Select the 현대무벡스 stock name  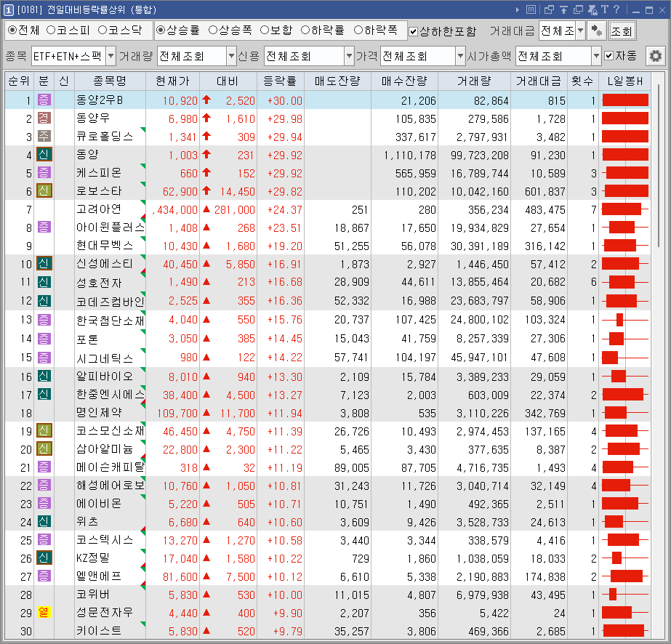point(105,246)
